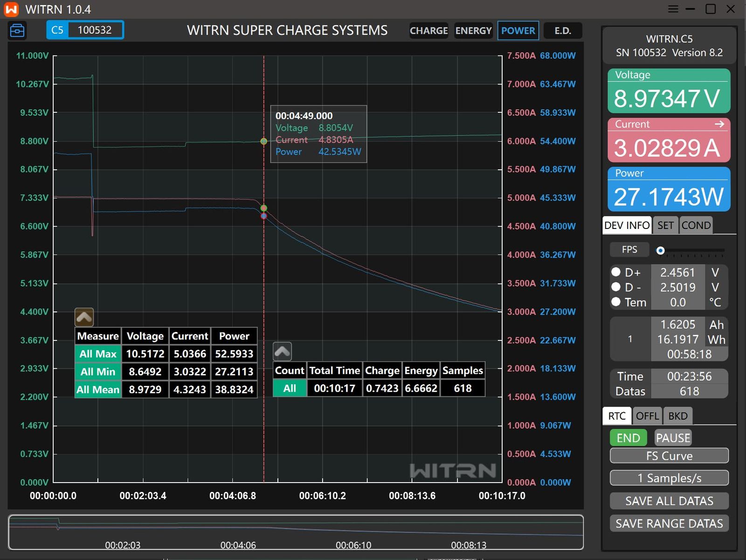The image size is (746, 560).
Task: Collapse the count table with chevron icon
Action: (x=282, y=352)
